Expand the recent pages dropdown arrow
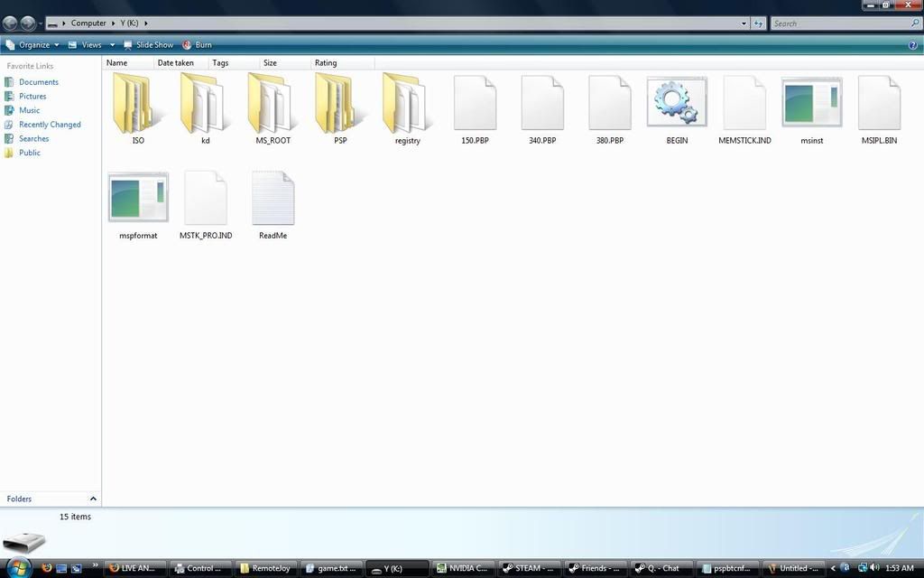Viewport: 924px width, 578px height. [41, 23]
